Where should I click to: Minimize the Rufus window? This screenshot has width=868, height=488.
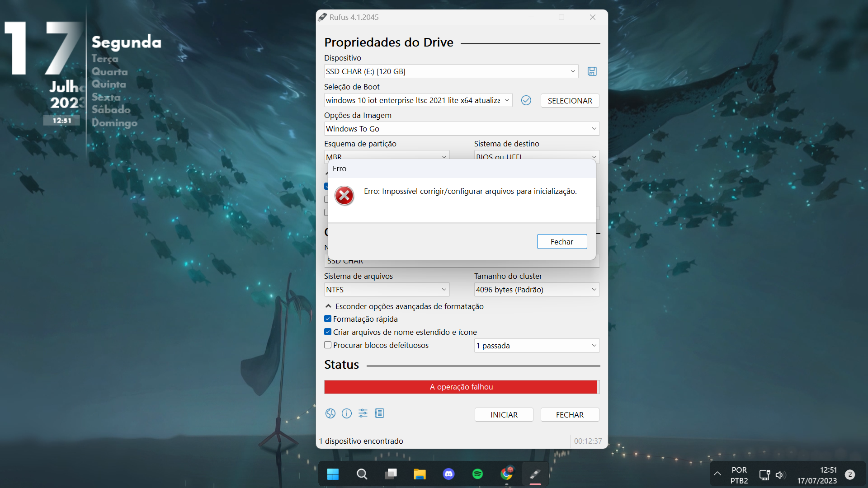pos(531,17)
